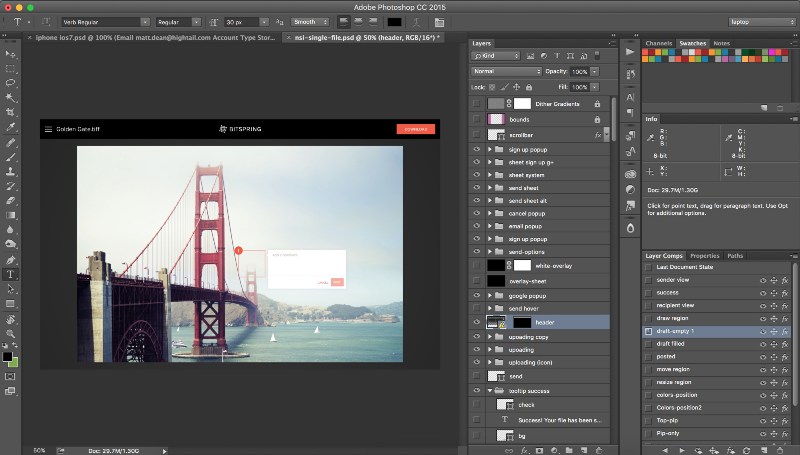
Task: Click the Create warped text icon
Action: pyautogui.click(x=416, y=22)
